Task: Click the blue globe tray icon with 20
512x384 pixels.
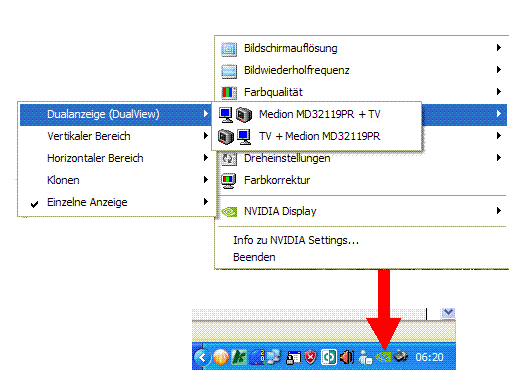Action: click(x=257, y=357)
